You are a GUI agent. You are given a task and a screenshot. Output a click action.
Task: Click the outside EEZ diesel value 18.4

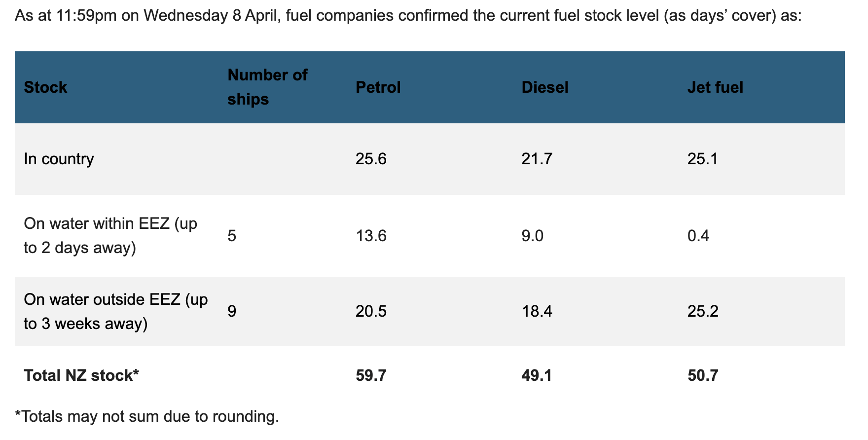click(x=537, y=312)
